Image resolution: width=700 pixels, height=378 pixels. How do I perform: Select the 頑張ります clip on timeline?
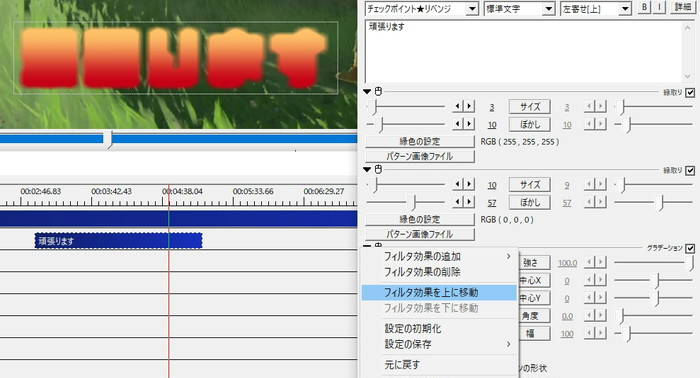(119, 241)
